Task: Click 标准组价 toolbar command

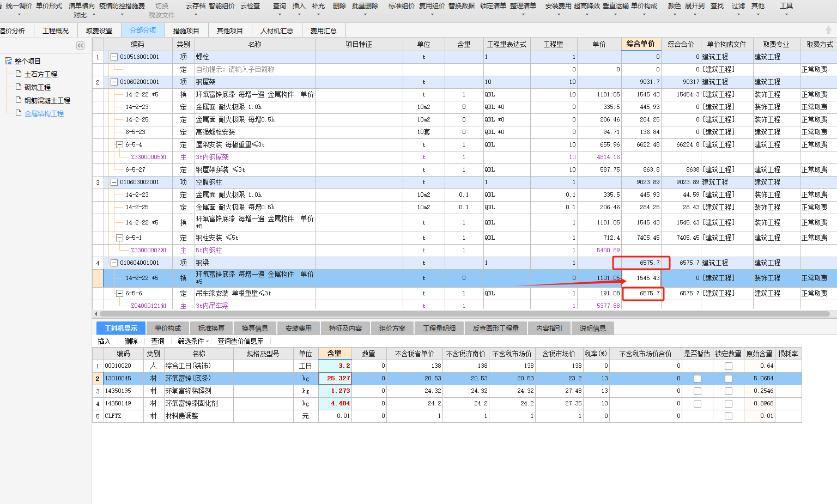Action: coord(402,6)
